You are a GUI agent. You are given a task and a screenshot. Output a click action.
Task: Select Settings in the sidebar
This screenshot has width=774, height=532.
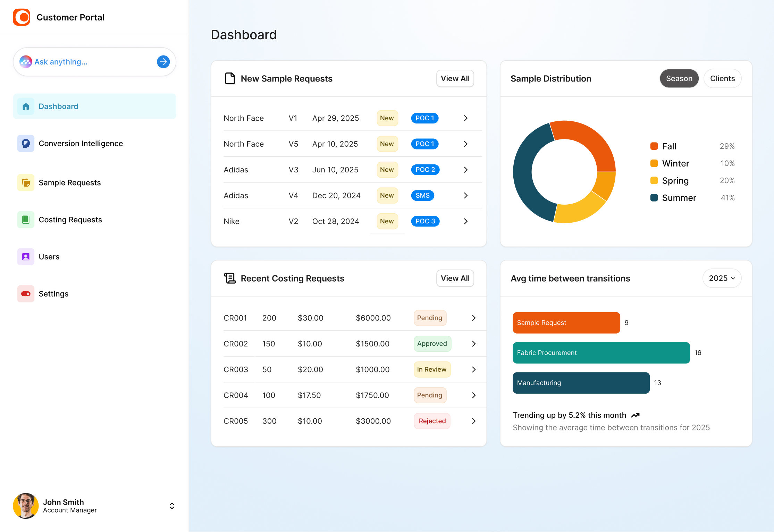click(x=53, y=294)
